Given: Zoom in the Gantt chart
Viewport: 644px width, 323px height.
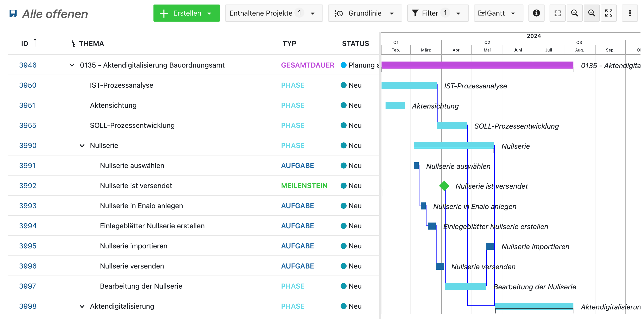Looking at the screenshot, I should tap(592, 13).
